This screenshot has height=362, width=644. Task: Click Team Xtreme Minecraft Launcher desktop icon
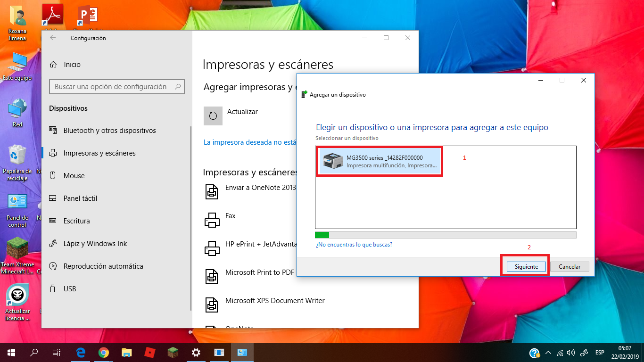tap(17, 256)
